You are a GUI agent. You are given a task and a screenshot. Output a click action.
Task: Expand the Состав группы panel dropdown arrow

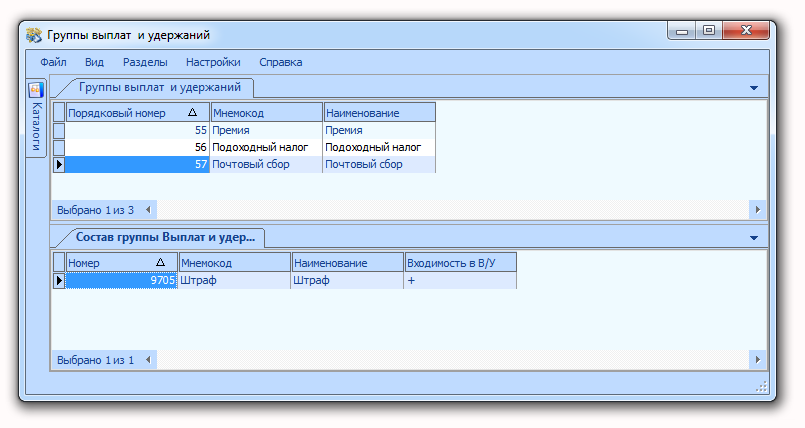(x=754, y=238)
